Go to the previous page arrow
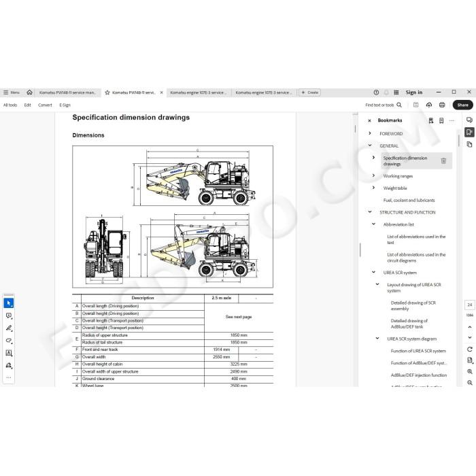The image size is (476, 476). pyautogui.click(x=470, y=327)
